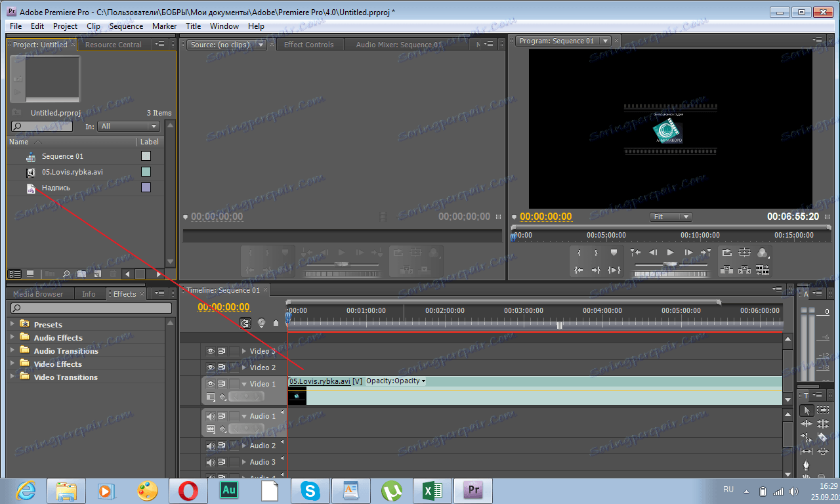The height and width of the screenshot is (504, 840).
Task: Open the Title menu
Action: 193,26
